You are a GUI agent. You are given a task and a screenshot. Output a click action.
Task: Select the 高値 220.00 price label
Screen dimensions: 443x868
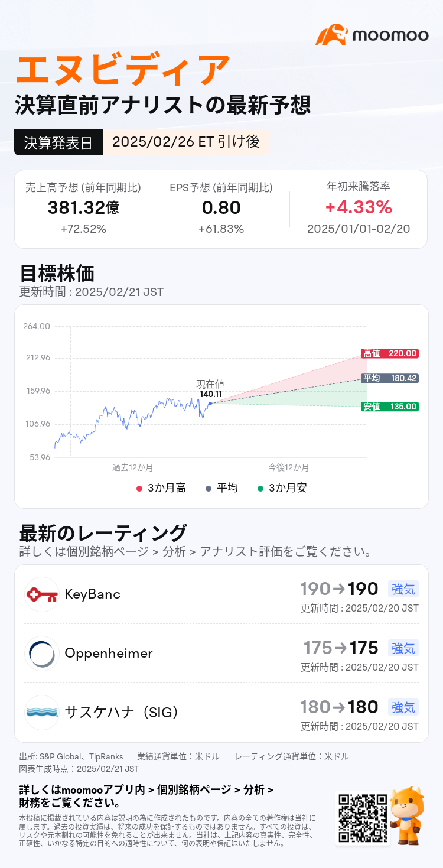coord(389,353)
